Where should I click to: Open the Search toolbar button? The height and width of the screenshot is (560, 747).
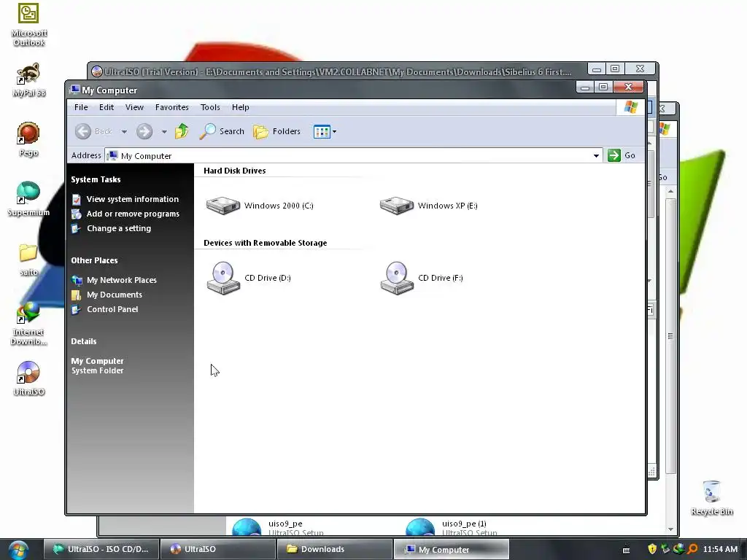(222, 131)
